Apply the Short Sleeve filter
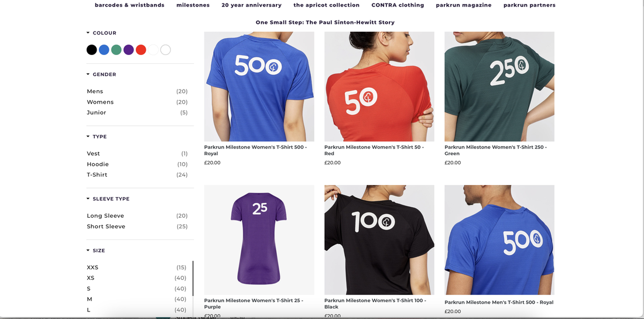Screen dimensions: 644x319 tap(137, 226)
